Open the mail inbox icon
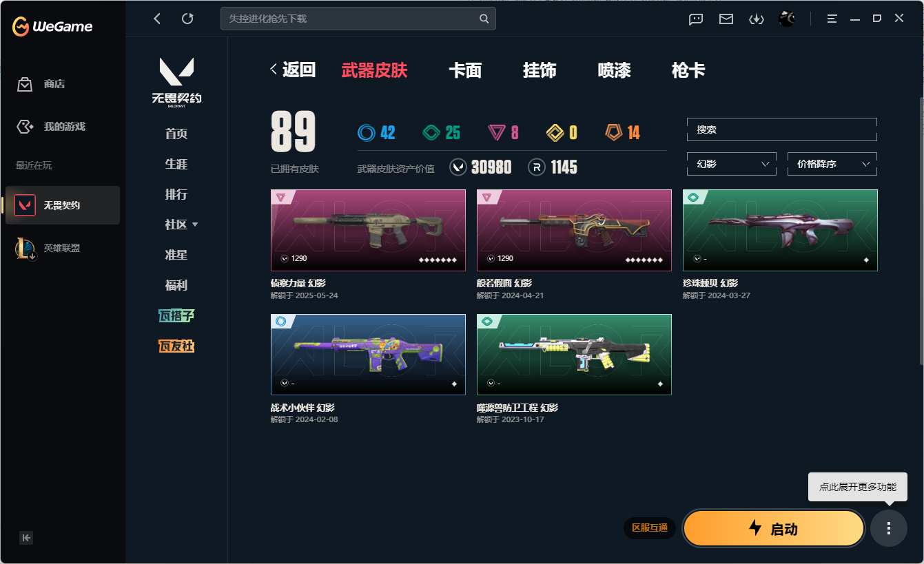Screen dimensions: 924x564 tap(726, 19)
